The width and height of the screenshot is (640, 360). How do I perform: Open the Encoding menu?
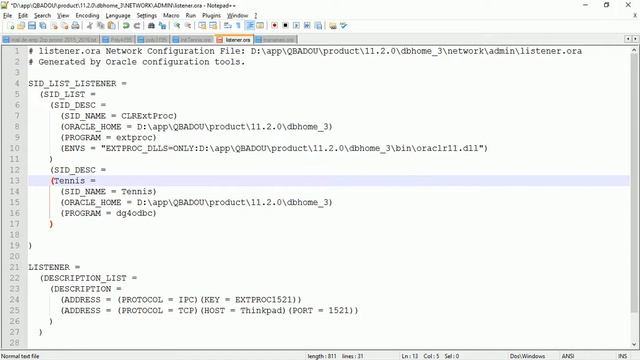click(x=87, y=16)
